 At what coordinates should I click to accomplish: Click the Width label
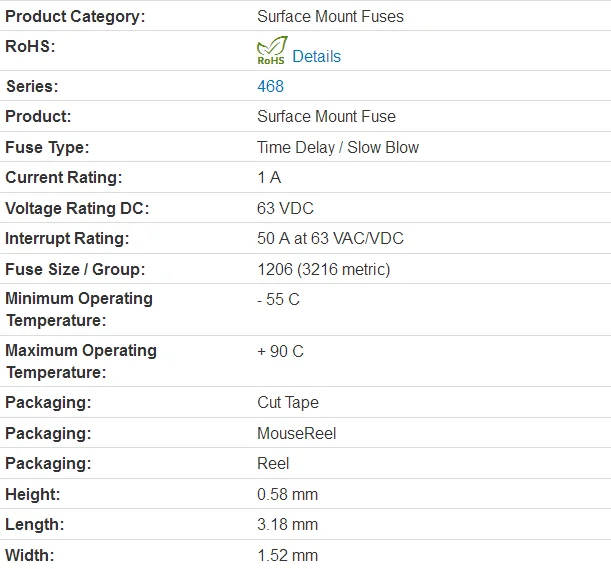30,555
